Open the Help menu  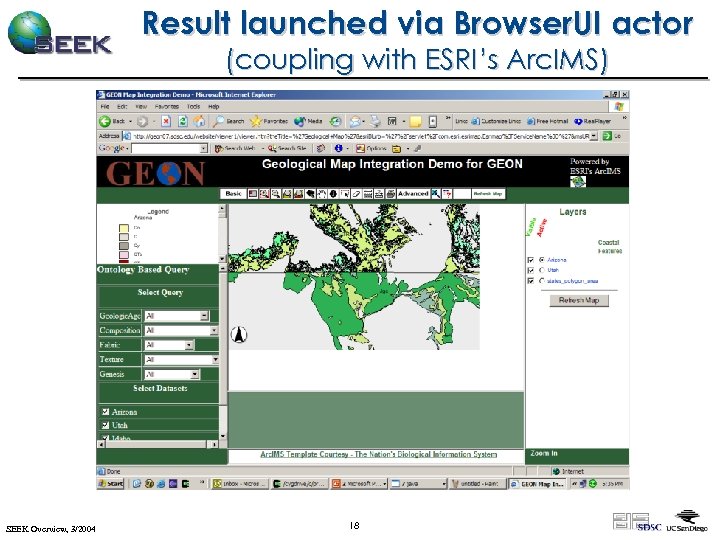tap(214, 107)
